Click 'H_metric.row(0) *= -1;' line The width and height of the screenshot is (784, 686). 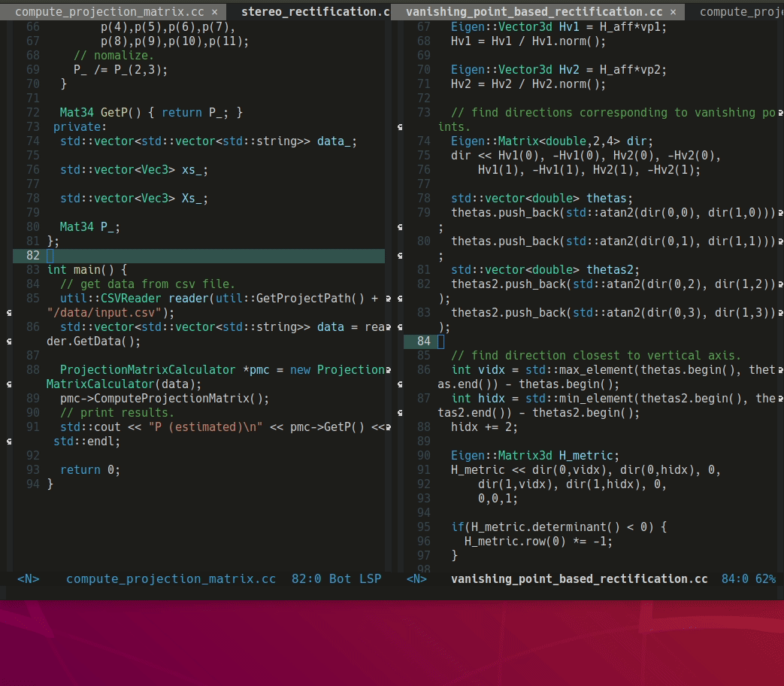538,542
